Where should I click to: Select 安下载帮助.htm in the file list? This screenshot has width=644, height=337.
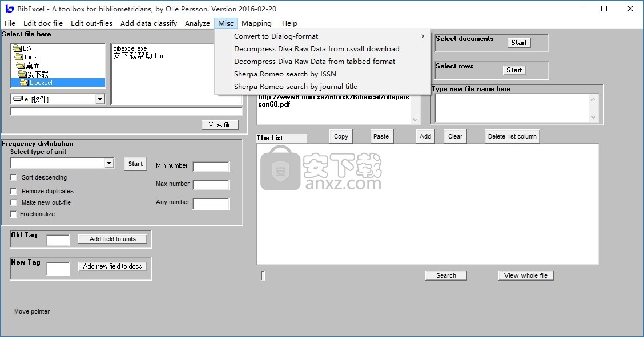pos(139,55)
